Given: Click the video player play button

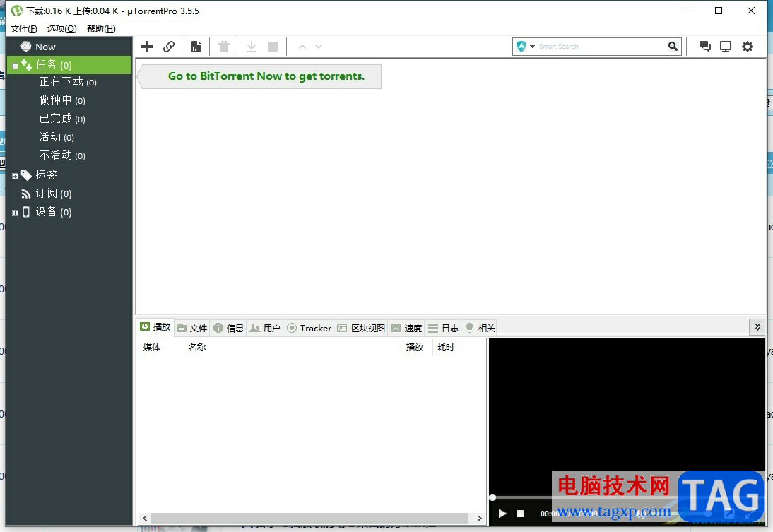Looking at the screenshot, I should point(502,514).
